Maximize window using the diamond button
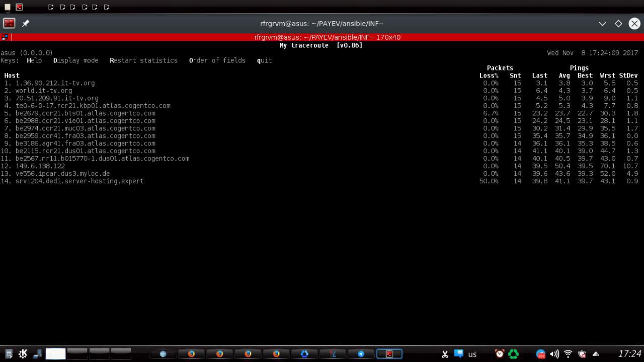The image size is (644, 362). click(618, 24)
